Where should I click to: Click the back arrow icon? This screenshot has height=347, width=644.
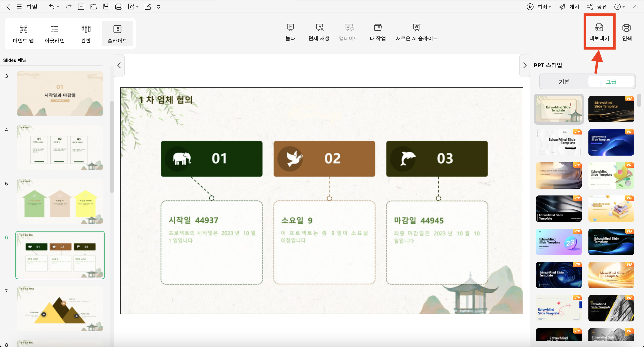[8, 7]
